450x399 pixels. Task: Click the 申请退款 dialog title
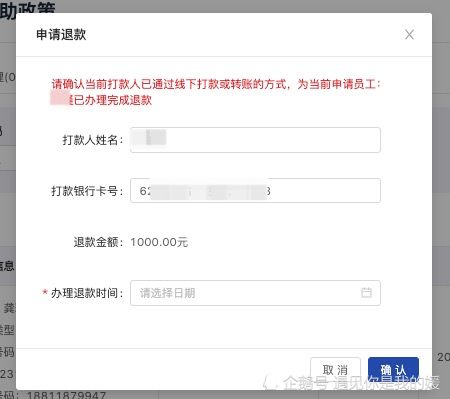pos(61,35)
